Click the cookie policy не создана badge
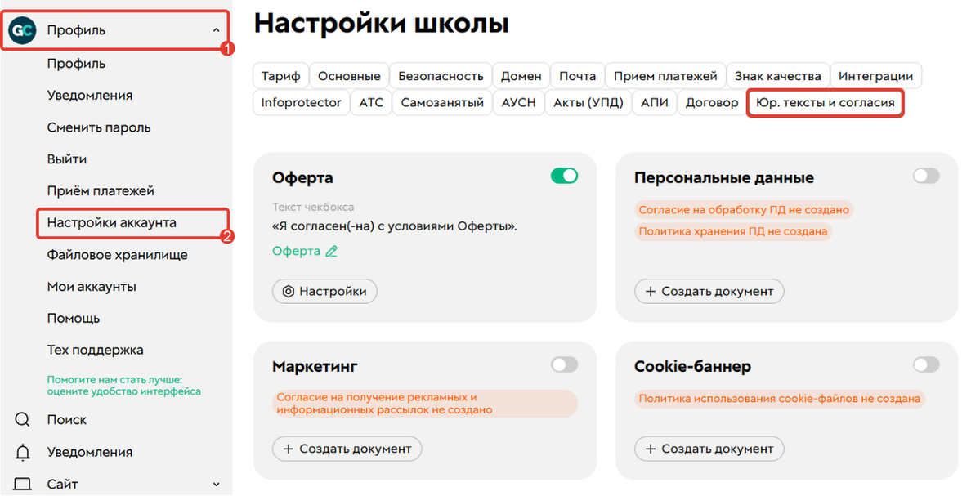 [780, 399]
